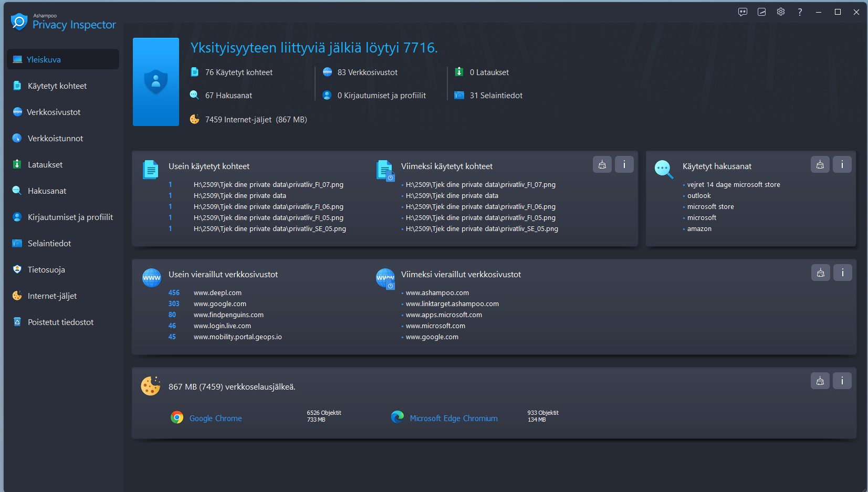Click the Microsoft Edge Chromium link
868x492 pixels.
453,418
